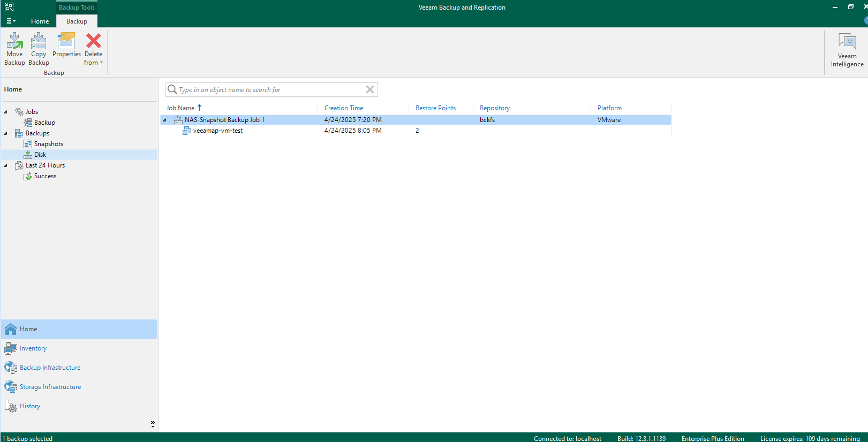Viewport: 868px width, 442px height.
Task: Click the Backup job icon under Jobs
Action: (28, 123)
